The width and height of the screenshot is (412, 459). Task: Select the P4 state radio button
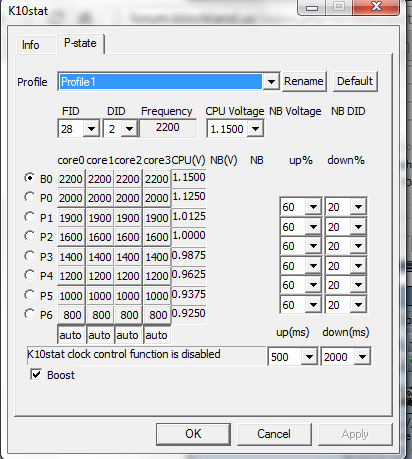point(30,275)
